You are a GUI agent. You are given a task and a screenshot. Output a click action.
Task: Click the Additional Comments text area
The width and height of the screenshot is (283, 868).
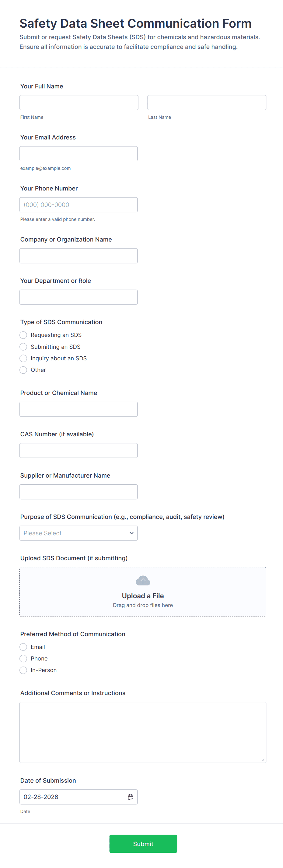click(x=143, y=732)
